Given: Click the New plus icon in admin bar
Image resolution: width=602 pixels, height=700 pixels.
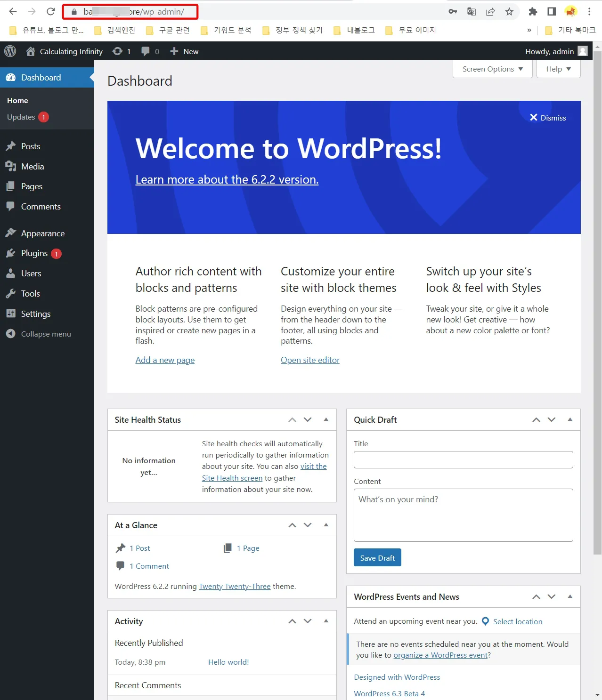Looking at the screenshot, I should point(174,51).
